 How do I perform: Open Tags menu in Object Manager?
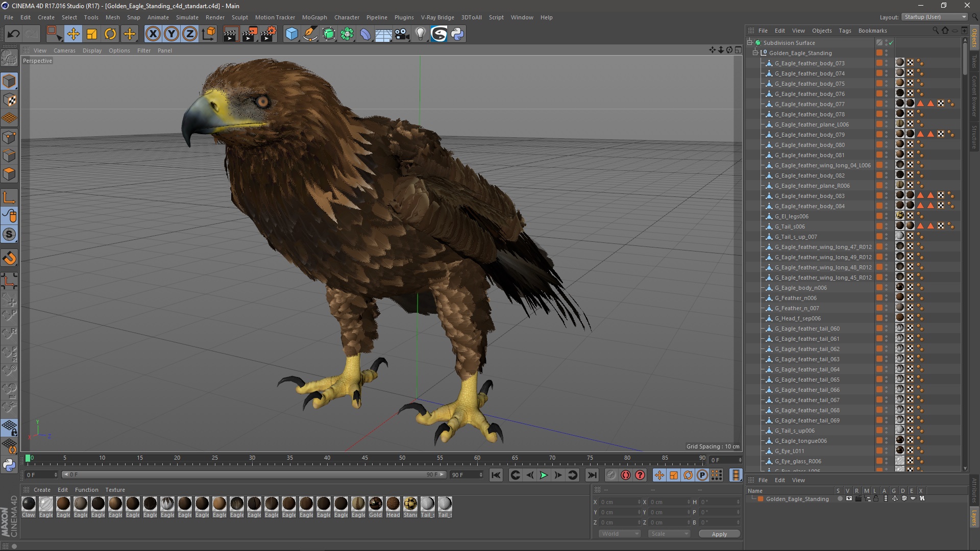click(845, 31)
